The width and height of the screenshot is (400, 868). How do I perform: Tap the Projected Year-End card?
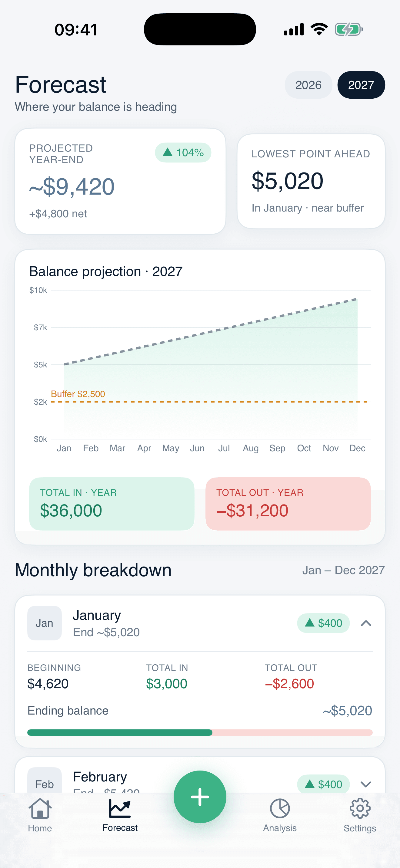[120, 181]
